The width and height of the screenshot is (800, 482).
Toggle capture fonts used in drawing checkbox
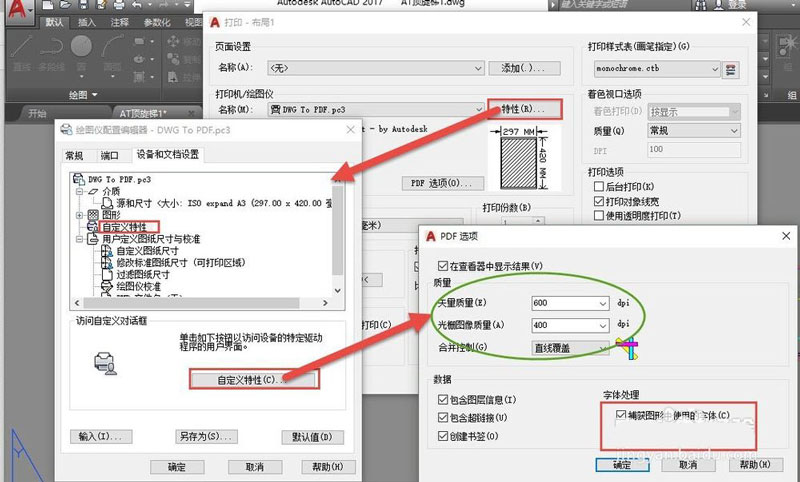(x=620, y=415)
